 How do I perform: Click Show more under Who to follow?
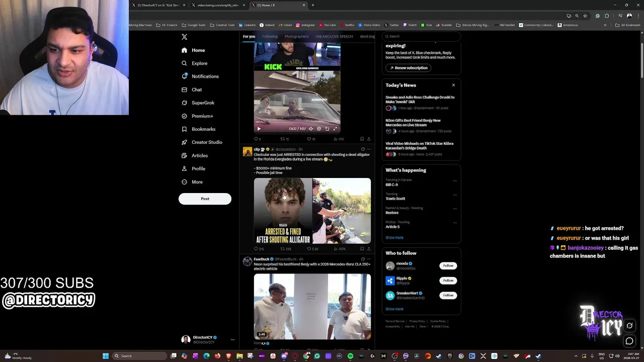(394, 309)
